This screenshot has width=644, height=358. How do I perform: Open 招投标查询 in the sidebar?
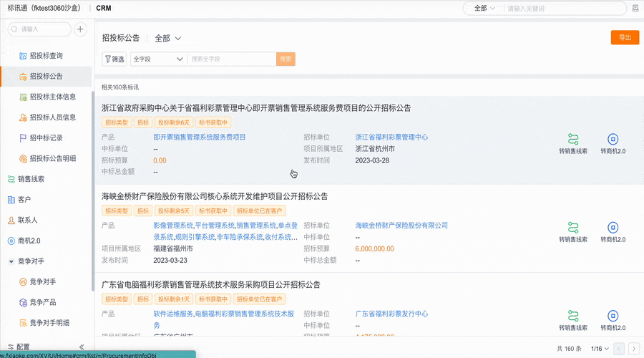pyautogui.click(x=46, y=55)
